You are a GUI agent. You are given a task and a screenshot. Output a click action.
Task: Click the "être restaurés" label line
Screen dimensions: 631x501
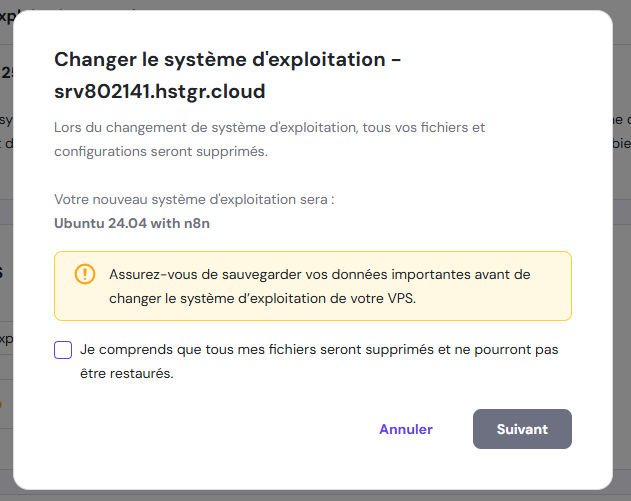[127, 374]
